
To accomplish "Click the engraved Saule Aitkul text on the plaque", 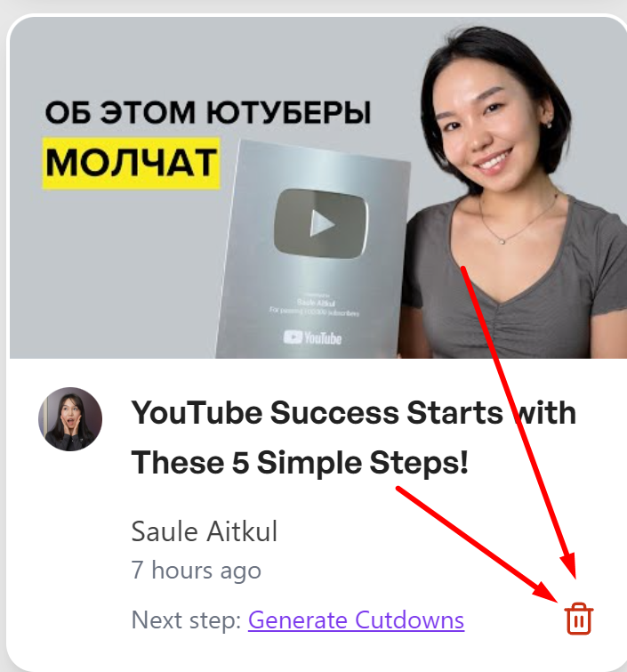I will click(x=316, y=302).
